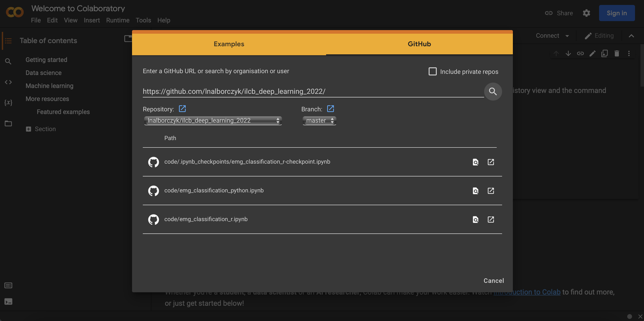Screen dimensions: 644x321
Task: Open the settings gear icon
Action: (x=586, y=13)
